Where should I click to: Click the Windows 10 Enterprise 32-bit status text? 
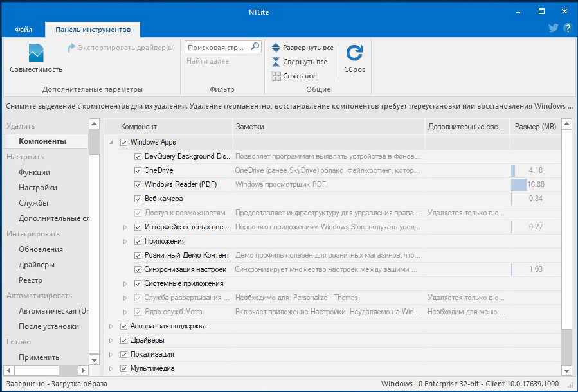(x=470, y=384)
